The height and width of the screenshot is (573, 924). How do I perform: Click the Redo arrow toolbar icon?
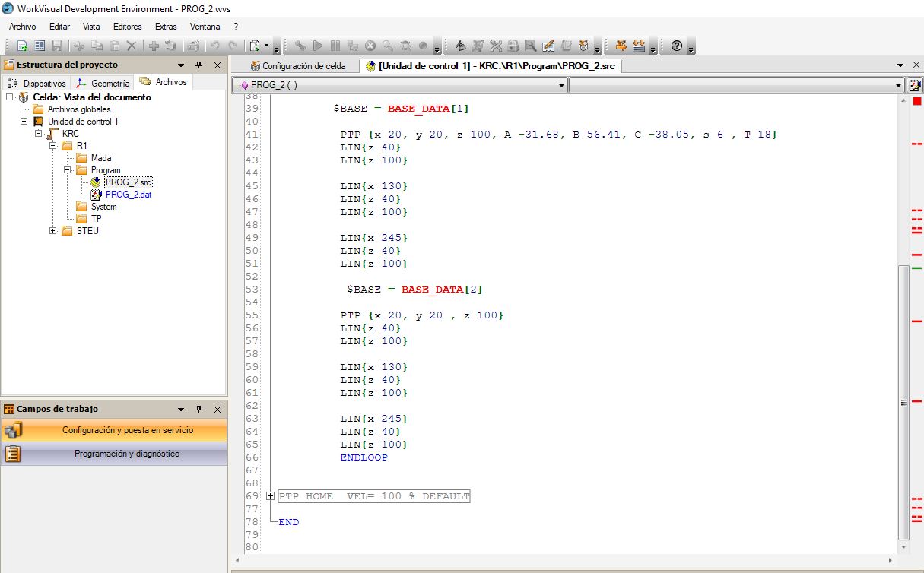coord(233,46)
